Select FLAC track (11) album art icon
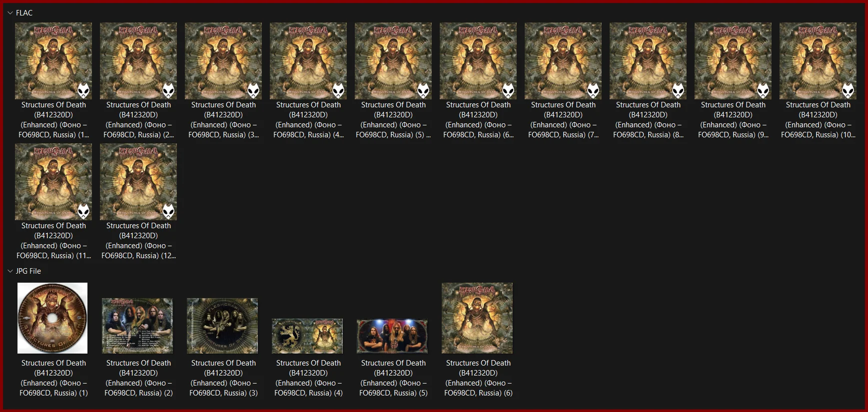 [53, 182]
